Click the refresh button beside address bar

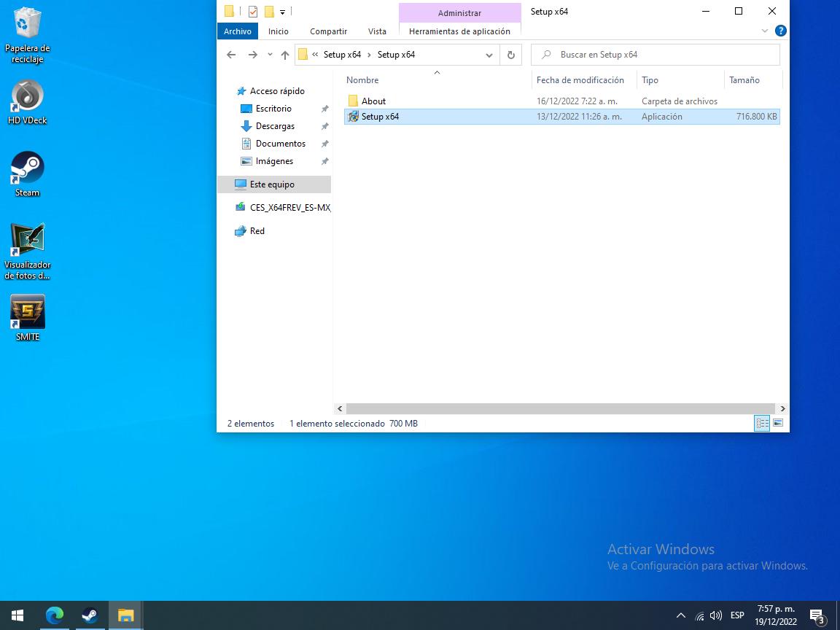point(510,55)
